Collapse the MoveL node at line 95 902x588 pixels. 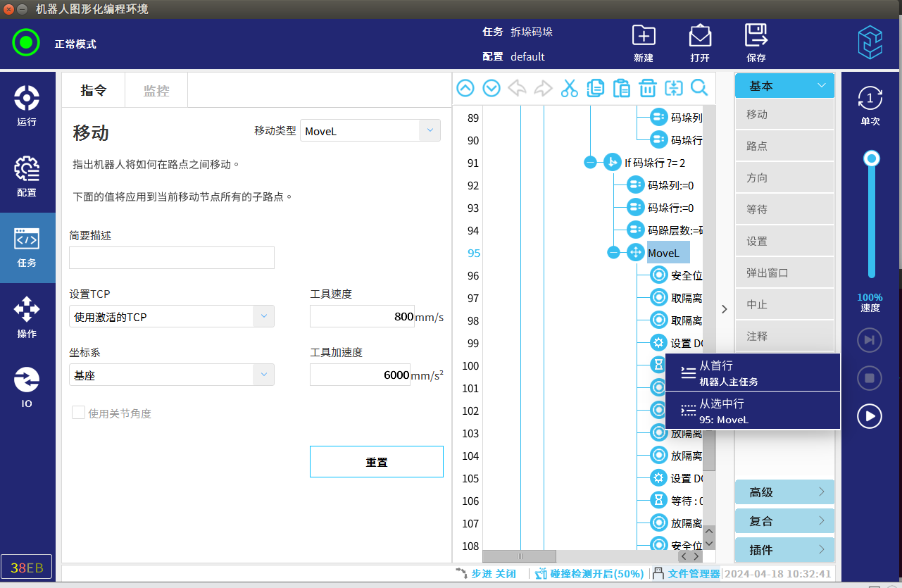point(613,253)
